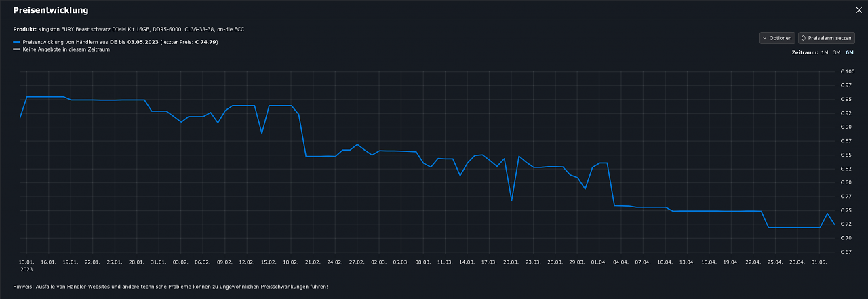Select the 1M time range
The width and height of the screenshot is (868, 299).
point(824,52)
